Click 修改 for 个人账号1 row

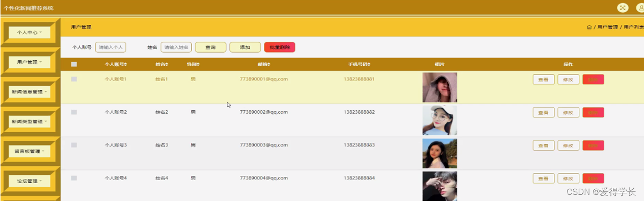click(x=568, y=80)
